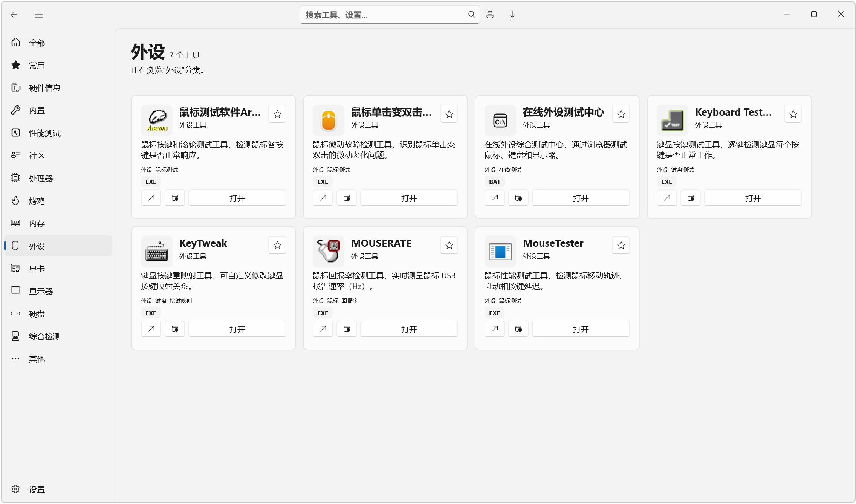This screenshot has height=504, width=856.
Task: Select 硬盘 category
Action: point(58,314)
